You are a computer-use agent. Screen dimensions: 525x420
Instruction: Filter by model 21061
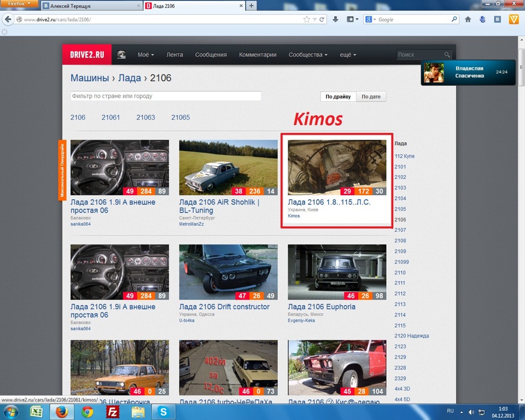tap(110, 117)
